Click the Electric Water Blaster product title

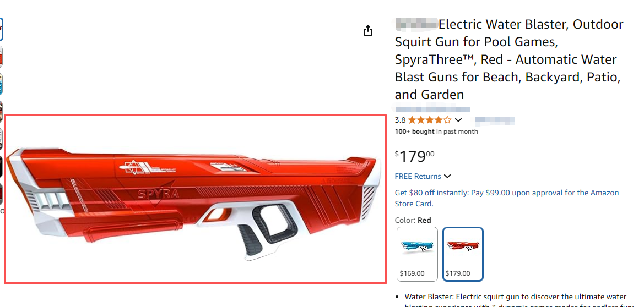point(509,59)
